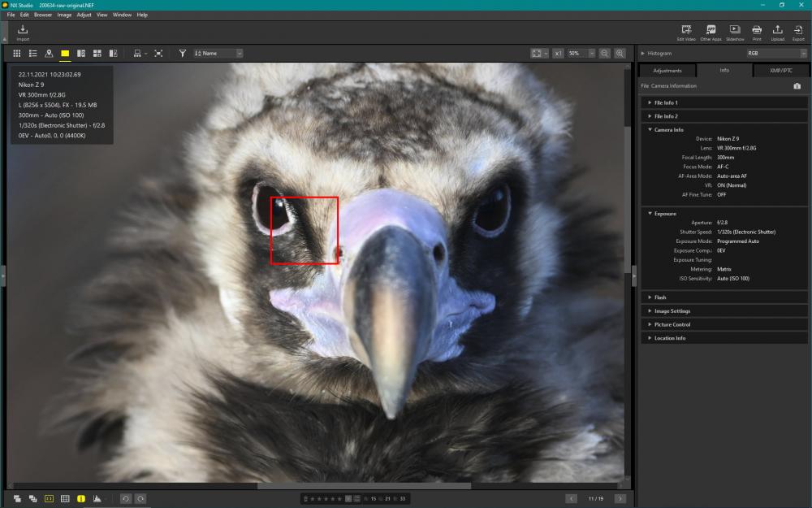Export the current image
This screenshot has width=812, height=508.
798,33
